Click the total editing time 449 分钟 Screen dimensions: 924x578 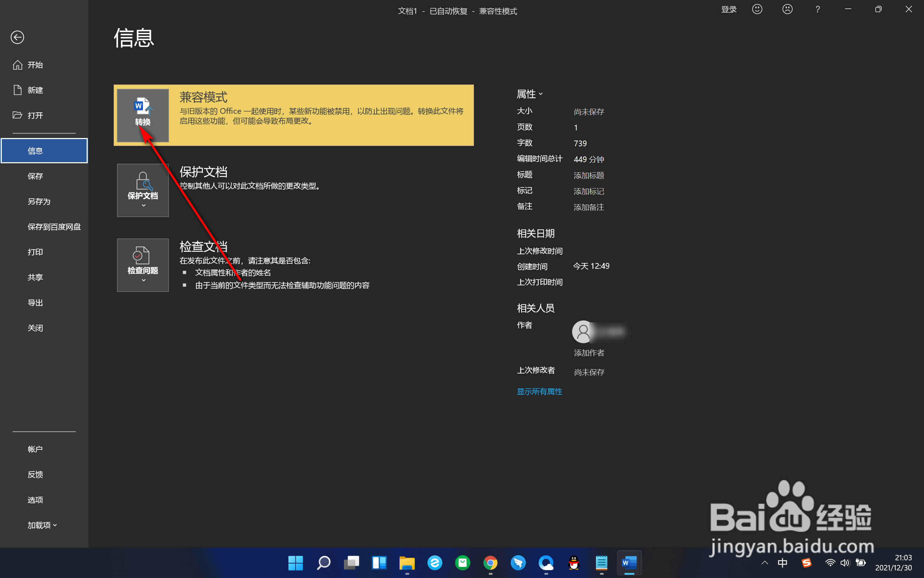coord(589,159)
